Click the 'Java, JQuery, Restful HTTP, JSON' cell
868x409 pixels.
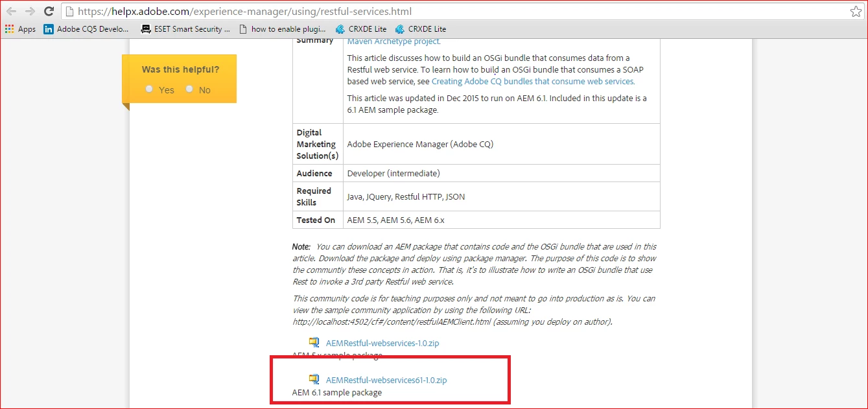click(x=502, y=196)
